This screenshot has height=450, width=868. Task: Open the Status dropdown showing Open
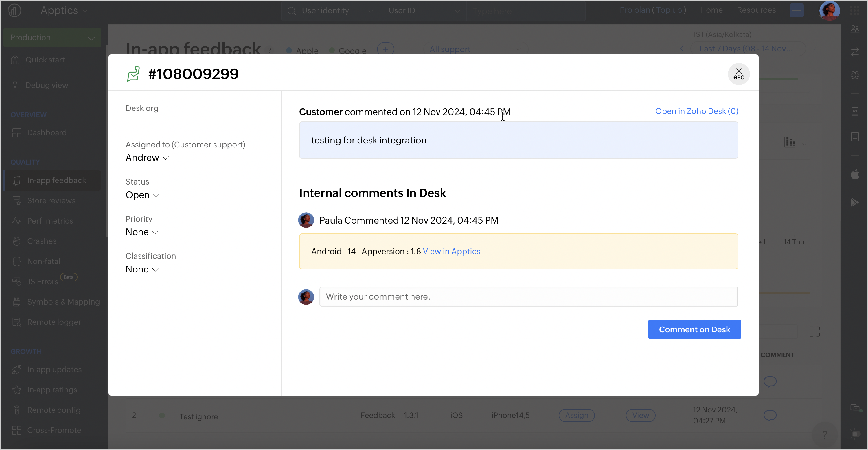pyautogui.click(x=142, y=195)
